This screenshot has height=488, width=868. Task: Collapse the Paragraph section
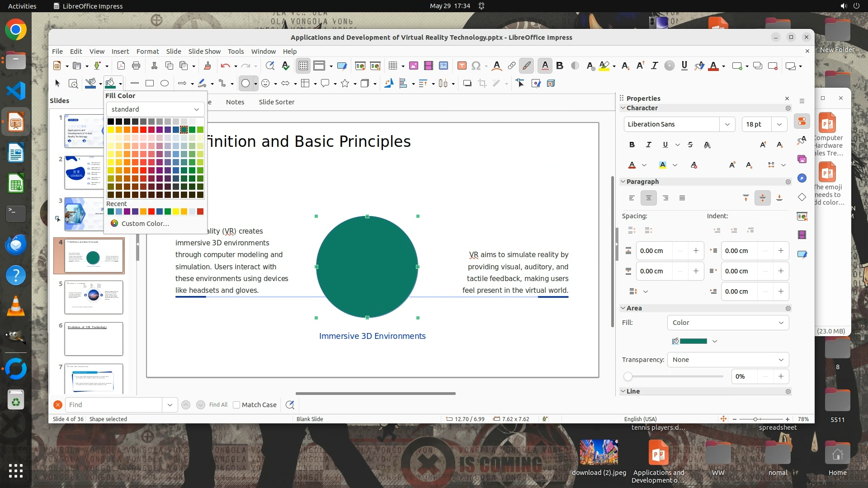point(623,182)
